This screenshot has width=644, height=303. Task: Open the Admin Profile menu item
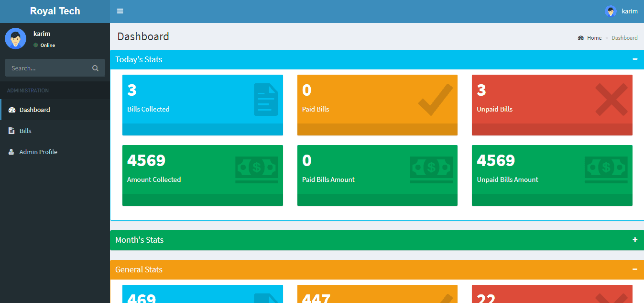coord(55,152)
